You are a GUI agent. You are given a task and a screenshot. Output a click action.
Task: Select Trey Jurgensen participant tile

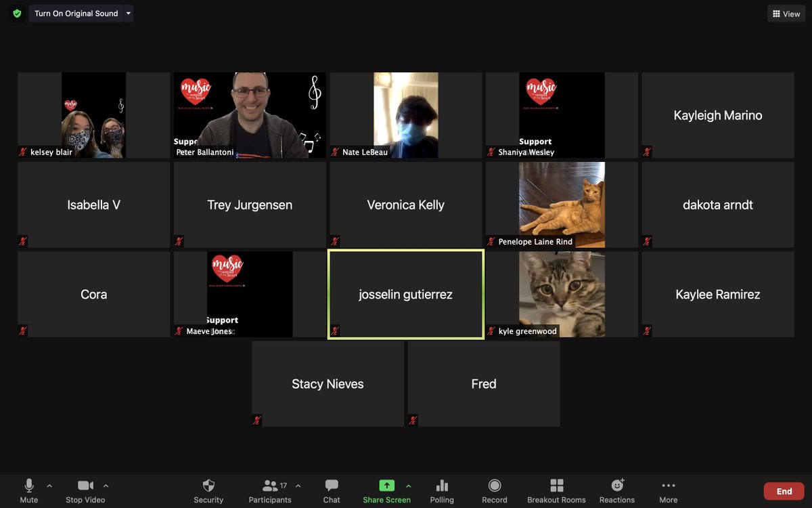(250, 205)
